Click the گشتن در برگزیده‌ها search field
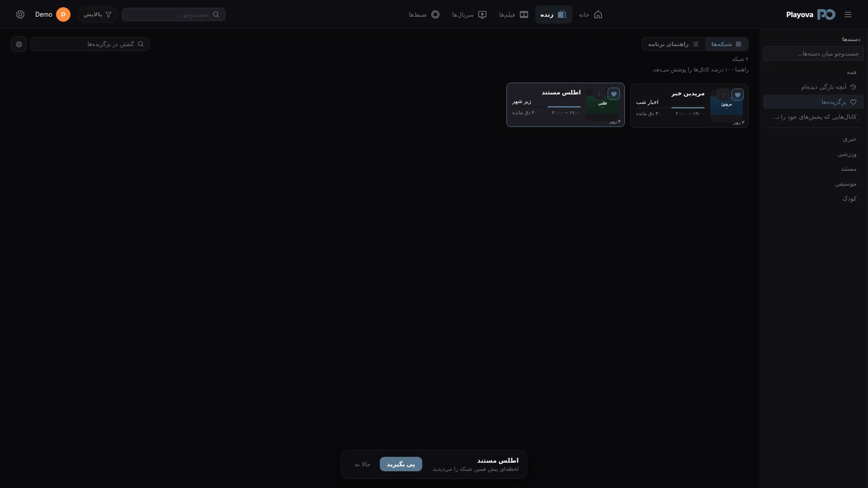868x488 pixels. (x=90, y=44)
